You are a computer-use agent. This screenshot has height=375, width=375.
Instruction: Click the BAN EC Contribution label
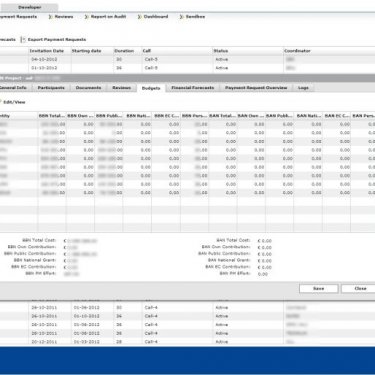[228, 267]
